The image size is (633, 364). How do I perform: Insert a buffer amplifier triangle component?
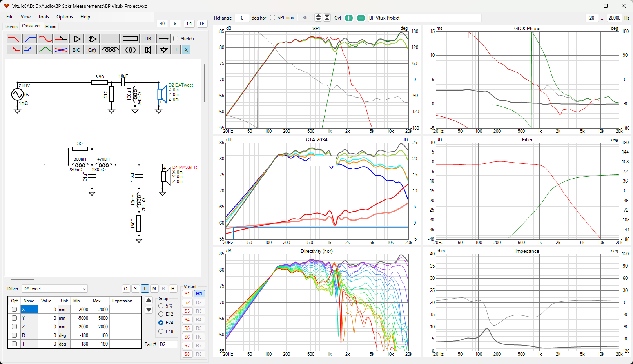pyautogui.click(x=77, y=39)
